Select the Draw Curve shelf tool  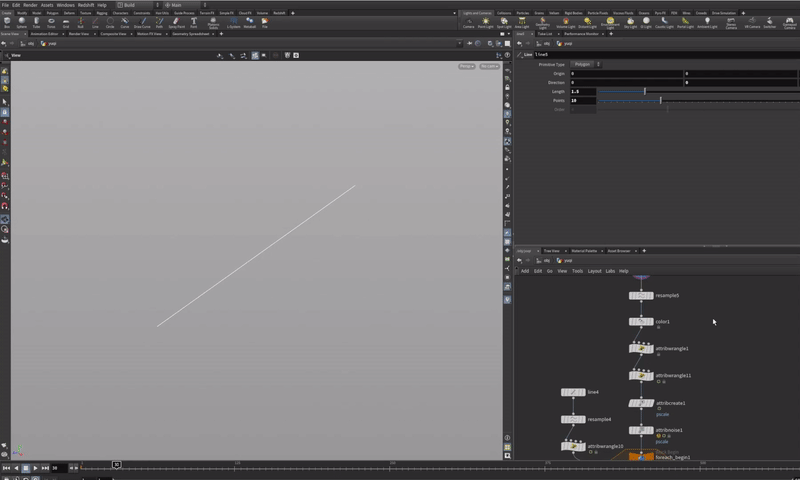pyautogui.click(x=142, y=22)
